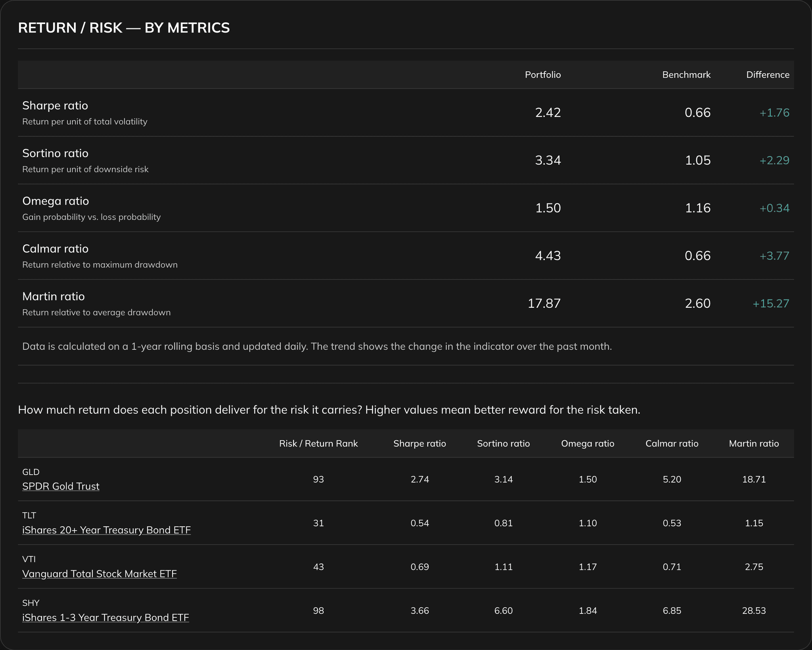The height and width of the screenshot is (650, 812).
Task: Sort by the Sortino ratio column header
Action: tap(503, 443)
